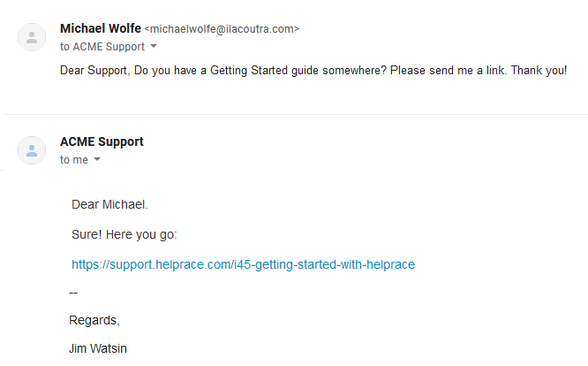The height and width of the screenshot is (366, 588).
Task: Expand recipient details arrow beside "to ACME Support"
Action: pyautogui.click(x=154, y=46)
